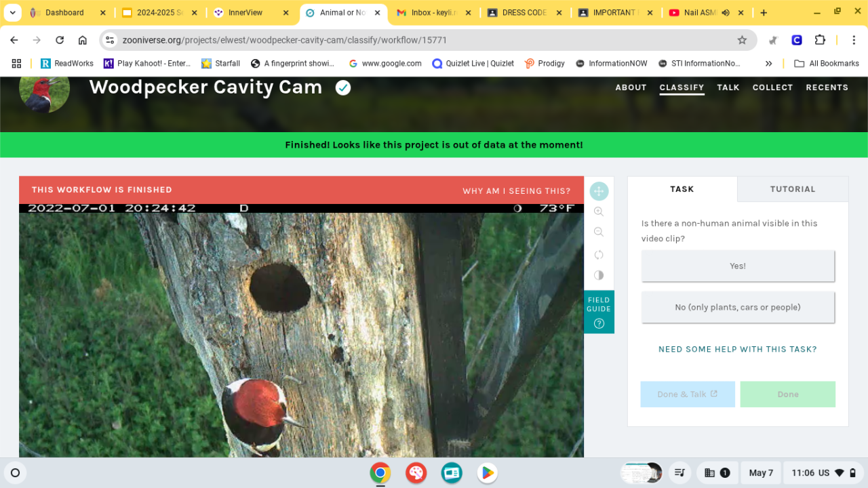View Recents in the project nav
This screenshot has width=868, height=488.
pos(827,87)
